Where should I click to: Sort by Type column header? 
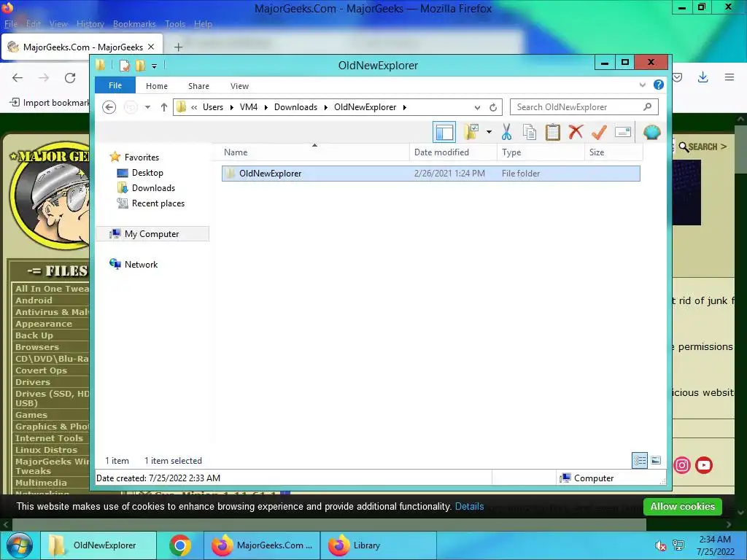[541, 152]
